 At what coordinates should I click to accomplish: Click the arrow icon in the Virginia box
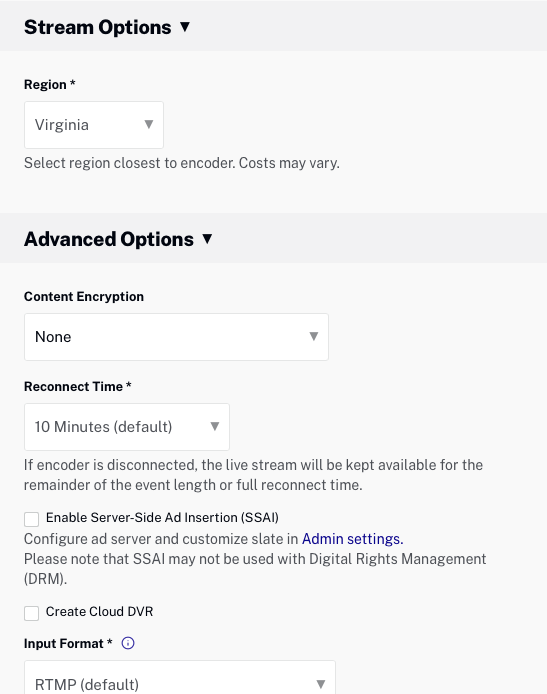click(149, 124)
